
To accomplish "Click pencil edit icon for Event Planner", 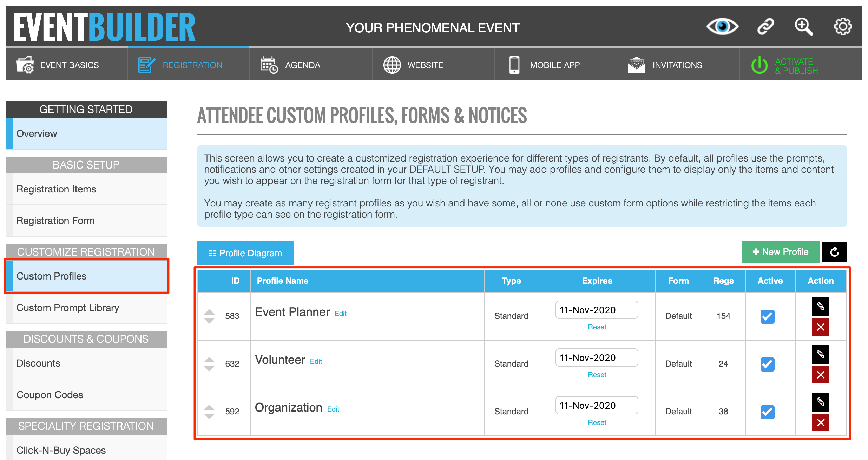I will 821,306.
